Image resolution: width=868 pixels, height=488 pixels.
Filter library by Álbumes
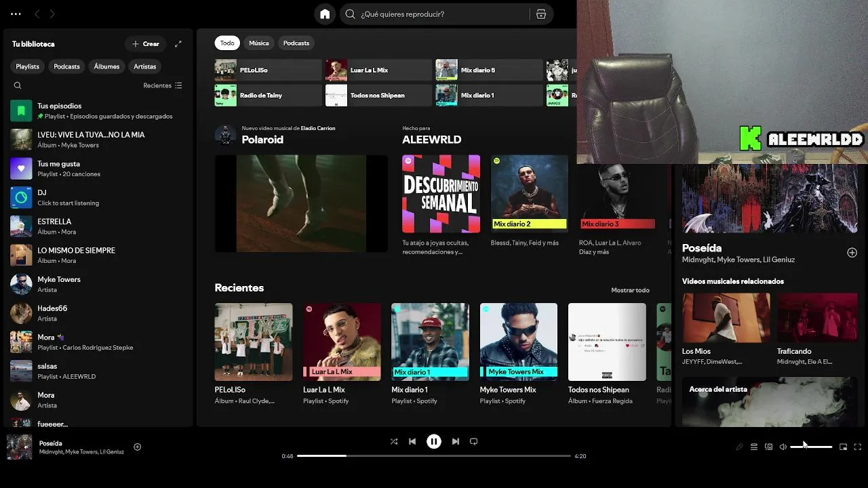(106, 66)
